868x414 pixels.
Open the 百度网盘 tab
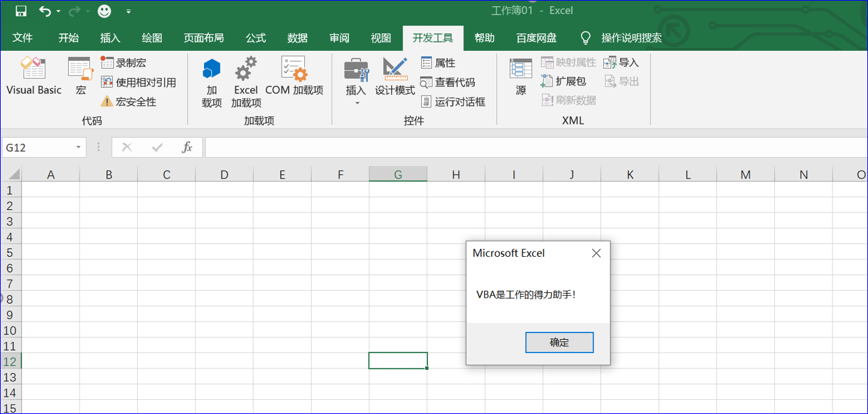click(536, 38)
